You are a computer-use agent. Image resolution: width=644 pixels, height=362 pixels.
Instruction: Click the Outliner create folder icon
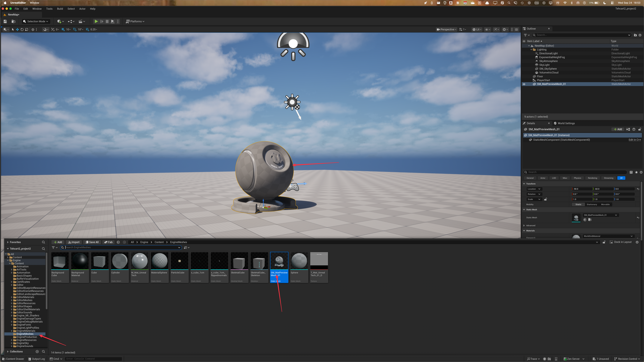(x=635, y=35)
